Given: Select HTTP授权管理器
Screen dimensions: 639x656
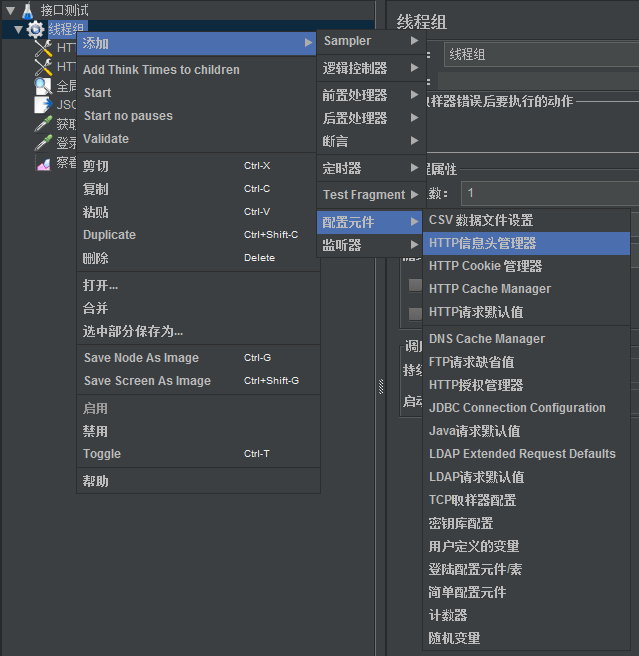Looking at the screenshot, I should [x=526, y=385].
